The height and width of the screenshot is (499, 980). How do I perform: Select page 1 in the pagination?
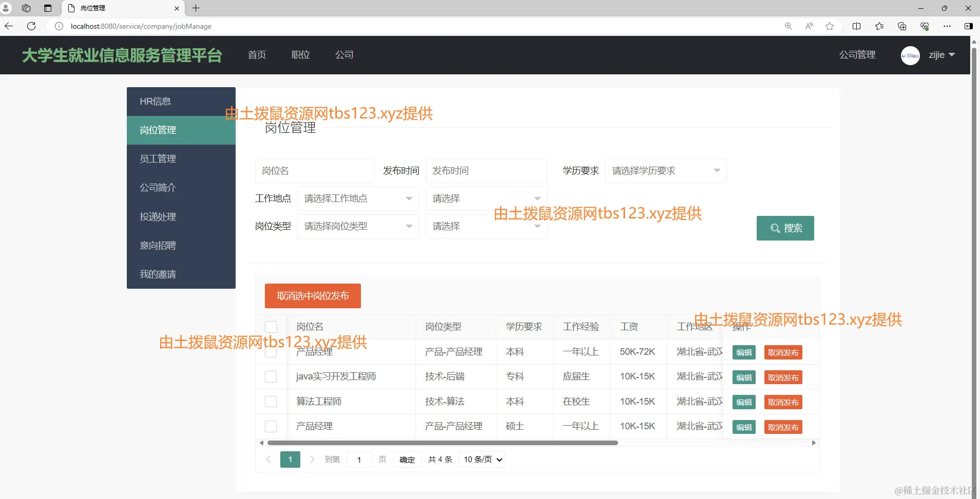290,460
